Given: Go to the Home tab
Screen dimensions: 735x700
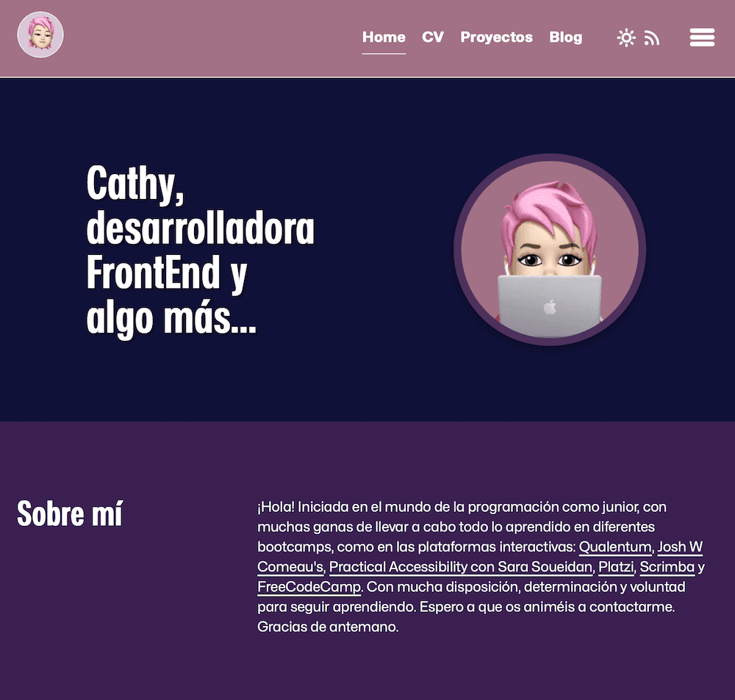Looking at the screenshot, I should point(384,37).
